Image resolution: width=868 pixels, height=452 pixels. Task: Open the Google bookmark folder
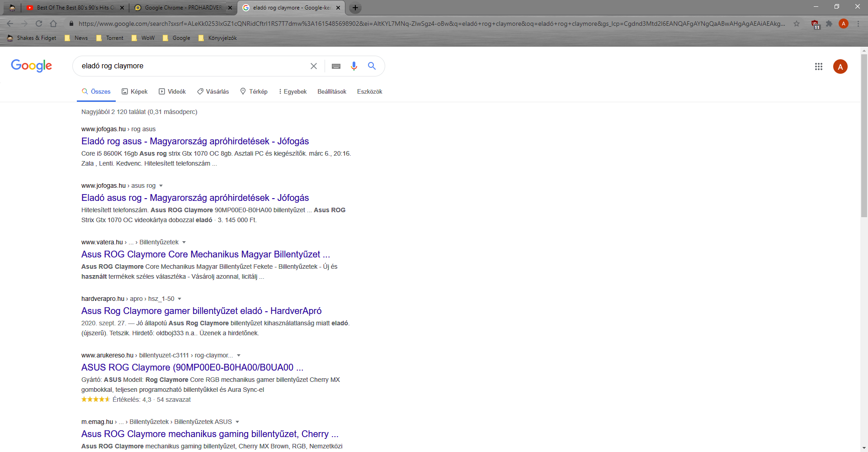pos(176,38)
